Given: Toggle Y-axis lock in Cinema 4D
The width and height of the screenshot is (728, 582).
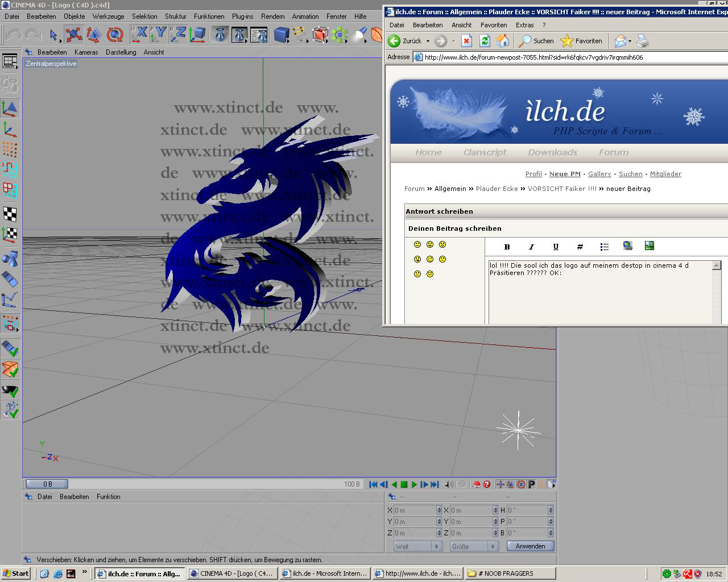Looking at the screenshot, I should pyautogui.click(x=159, y=35).
